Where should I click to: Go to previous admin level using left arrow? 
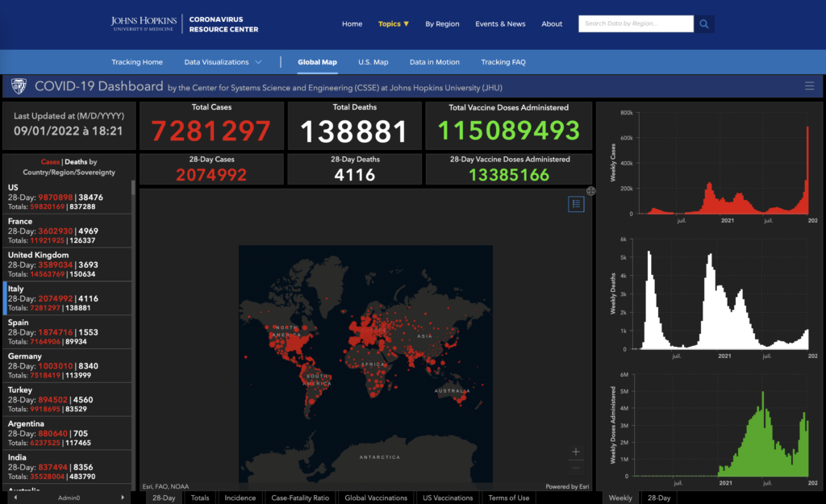click(x=15, y=498)
